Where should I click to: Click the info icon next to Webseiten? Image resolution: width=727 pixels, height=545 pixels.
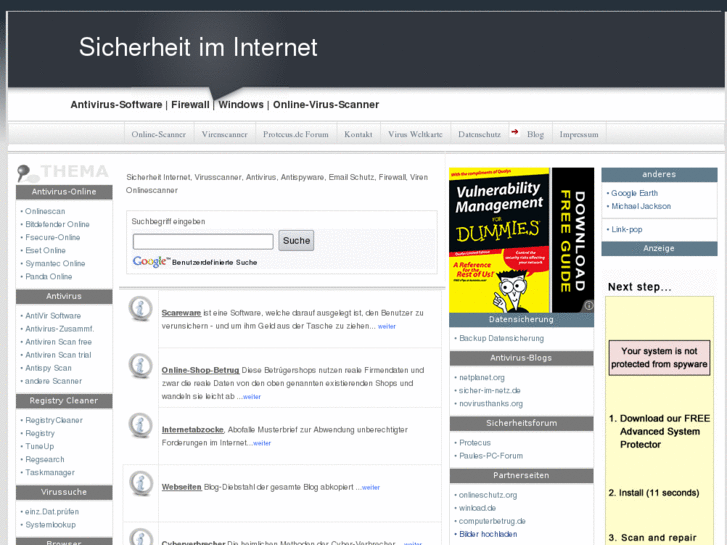point(141,483)
